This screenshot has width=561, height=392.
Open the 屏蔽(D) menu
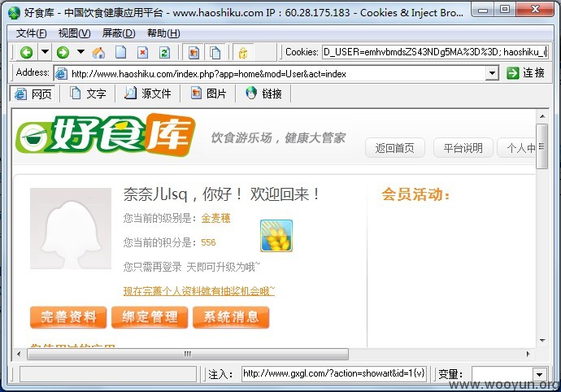pyautogui.click(x=119, y=33)
